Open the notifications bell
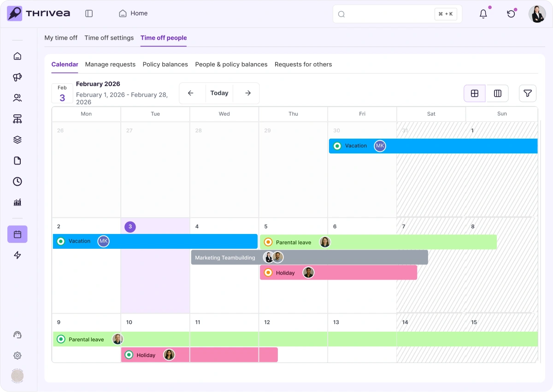Viewport: 553px width, 392px height. click(483, 14)
